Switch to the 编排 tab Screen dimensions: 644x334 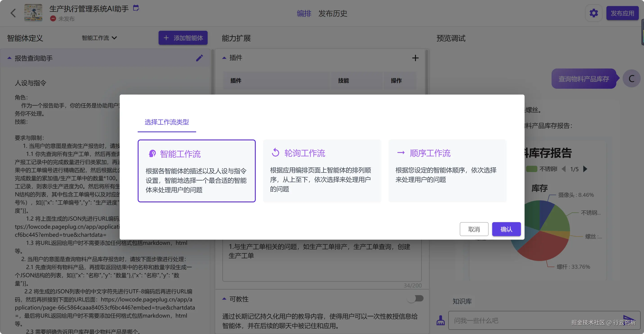point(304,13)
